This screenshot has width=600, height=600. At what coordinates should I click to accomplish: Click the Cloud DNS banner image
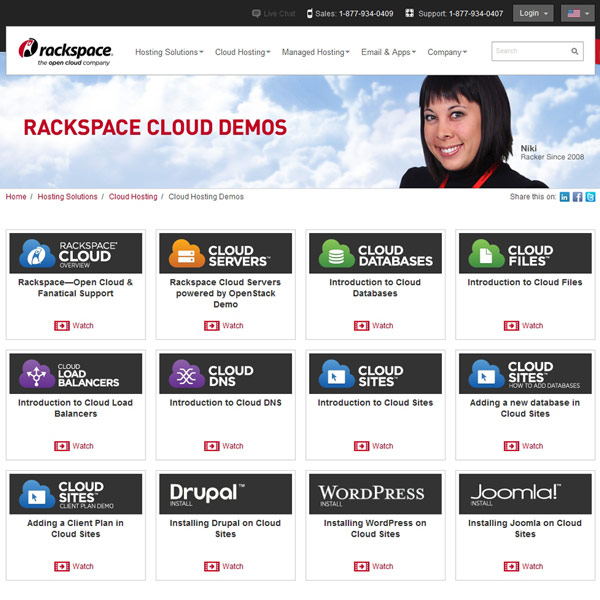pos(225,373)
